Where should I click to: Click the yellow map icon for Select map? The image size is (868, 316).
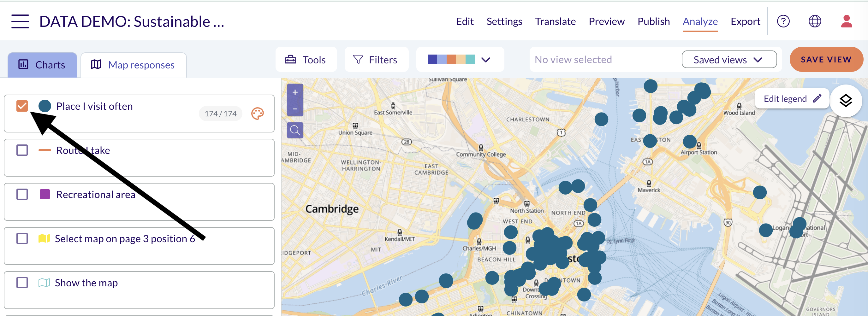[x=44, y=239]
